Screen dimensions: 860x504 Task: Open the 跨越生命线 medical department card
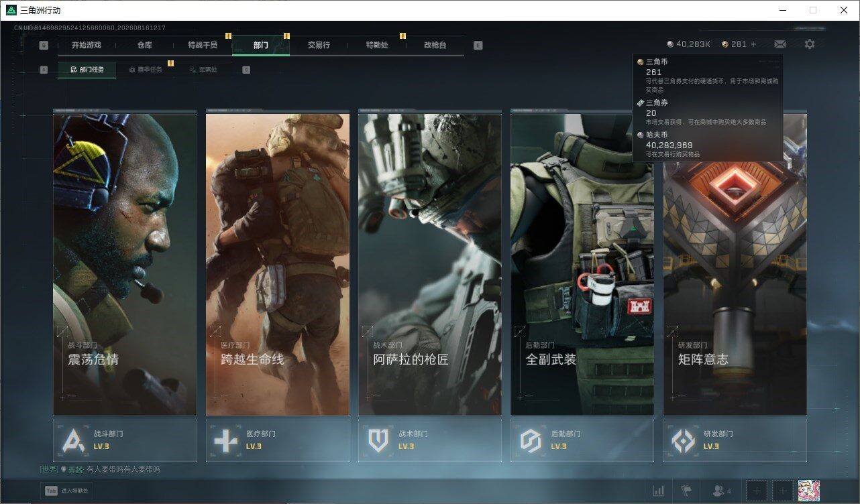click(278, 264)
